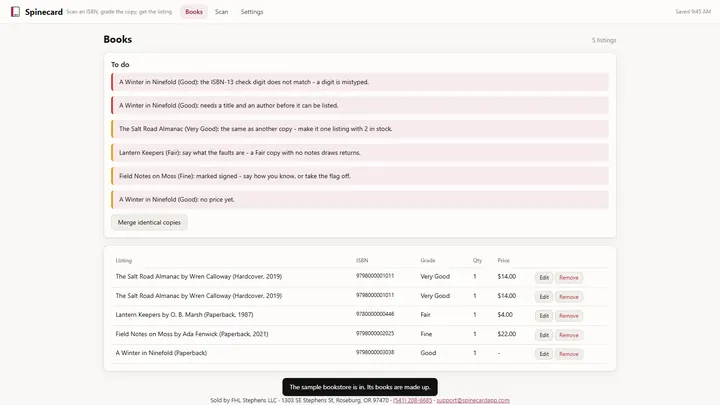Click the Price column header
The image size is (720, 405).
(x=503, y=260)
